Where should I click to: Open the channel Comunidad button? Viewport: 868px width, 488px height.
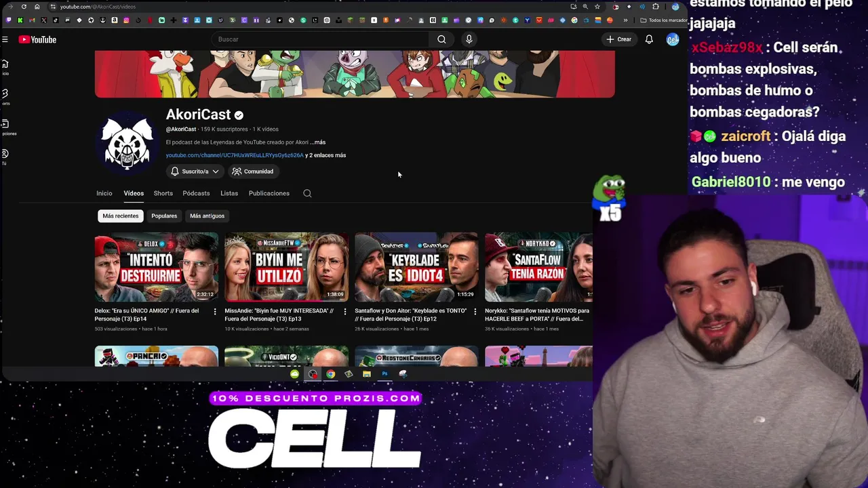[252, 171]
